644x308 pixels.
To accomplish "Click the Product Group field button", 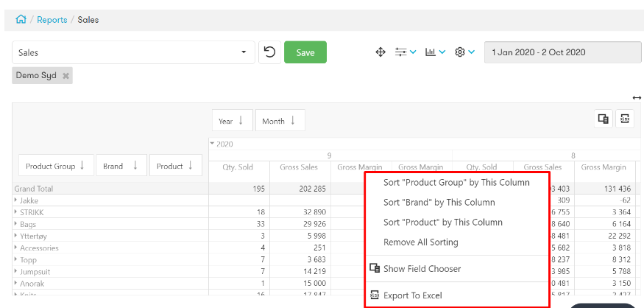I will tap(56, 166).
